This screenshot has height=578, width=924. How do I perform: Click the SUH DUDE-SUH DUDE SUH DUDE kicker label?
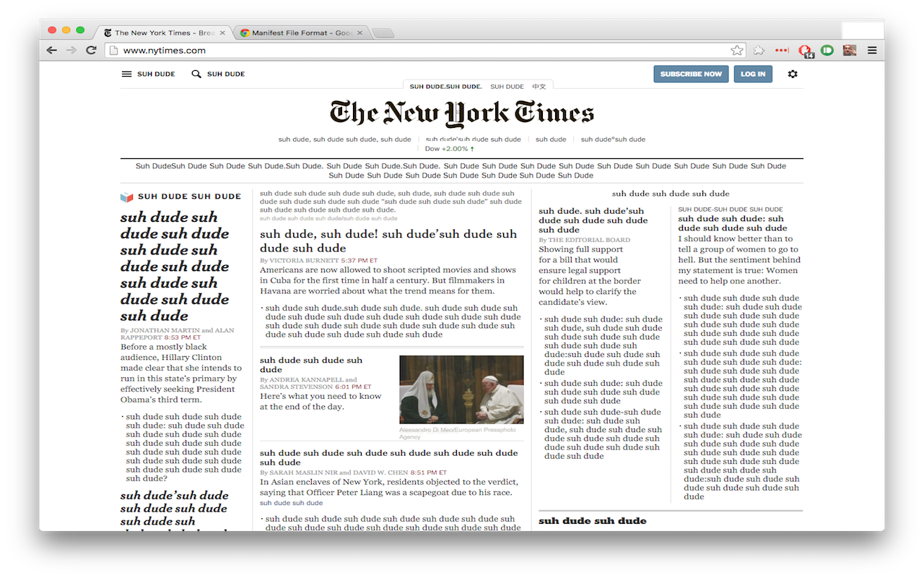coord(731,210)
